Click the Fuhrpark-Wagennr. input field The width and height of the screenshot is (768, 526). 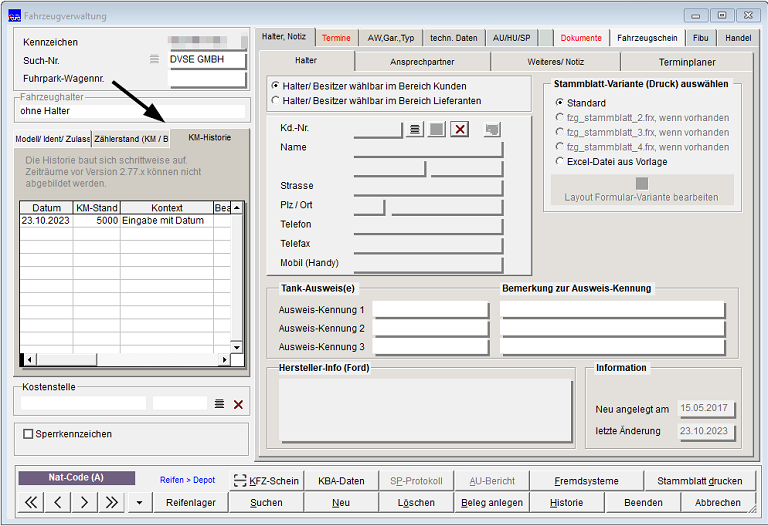point(206,79)
